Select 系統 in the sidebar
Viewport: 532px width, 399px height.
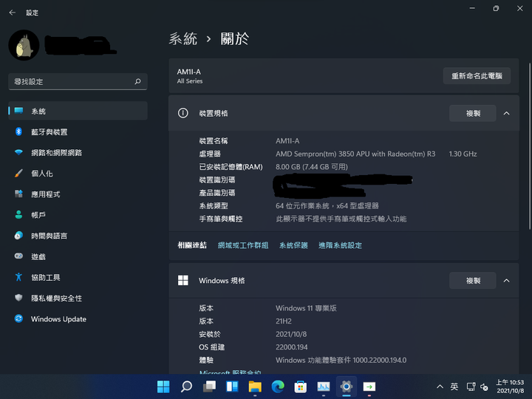click(x=78, y=111)
